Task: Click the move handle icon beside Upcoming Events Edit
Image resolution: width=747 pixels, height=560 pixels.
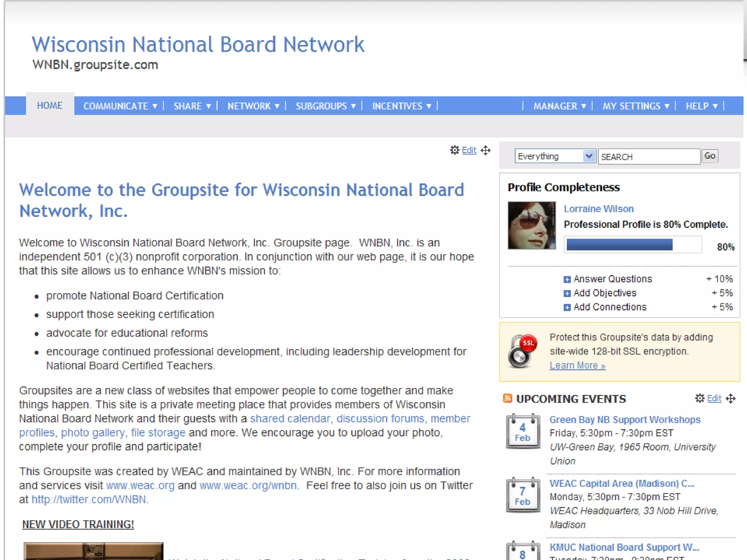Action: pyautogui.click(x=731, y=398)
